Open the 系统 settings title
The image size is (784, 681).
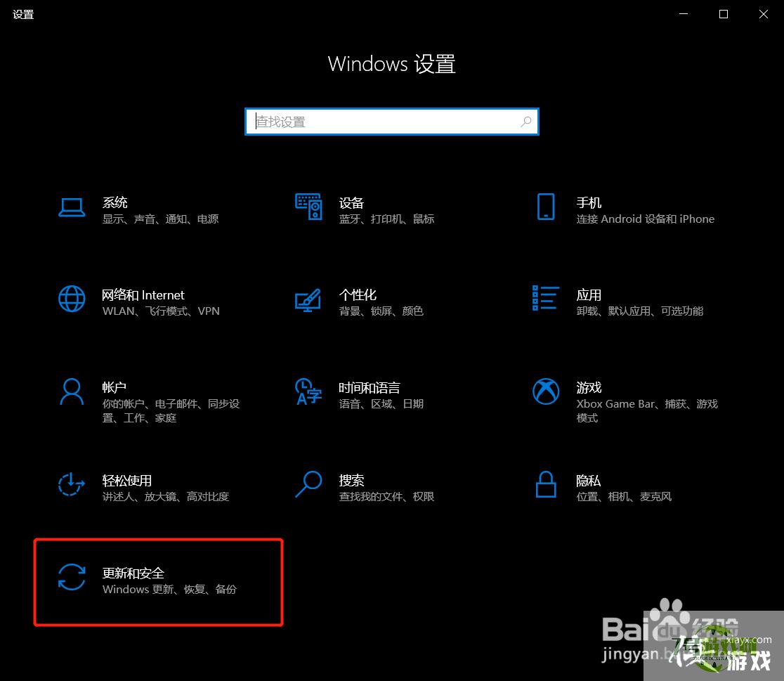(115, 202)
